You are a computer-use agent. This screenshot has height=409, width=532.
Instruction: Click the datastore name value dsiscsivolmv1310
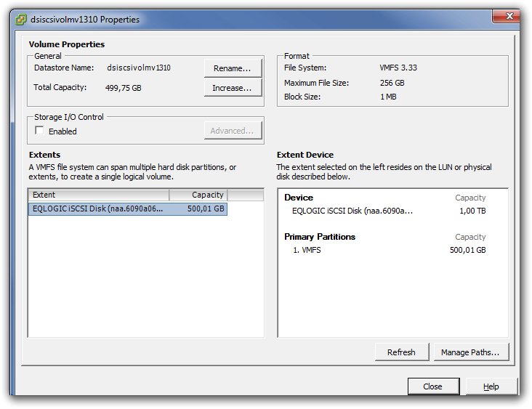(139, 68)
